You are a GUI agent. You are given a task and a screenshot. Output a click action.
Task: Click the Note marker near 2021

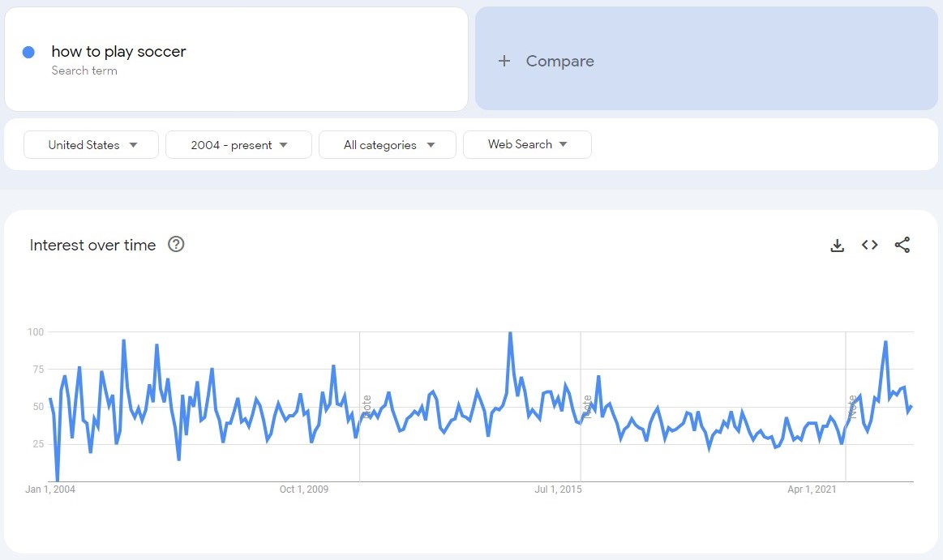point(852,406)
